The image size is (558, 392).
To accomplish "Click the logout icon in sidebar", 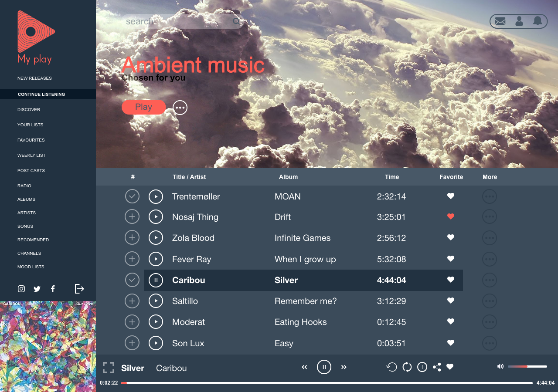I will pos(79,289).
